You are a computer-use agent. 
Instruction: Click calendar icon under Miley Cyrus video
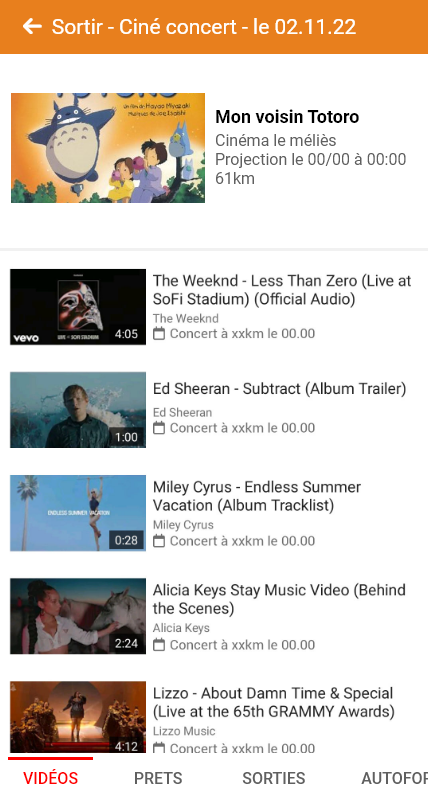point(159,541)
